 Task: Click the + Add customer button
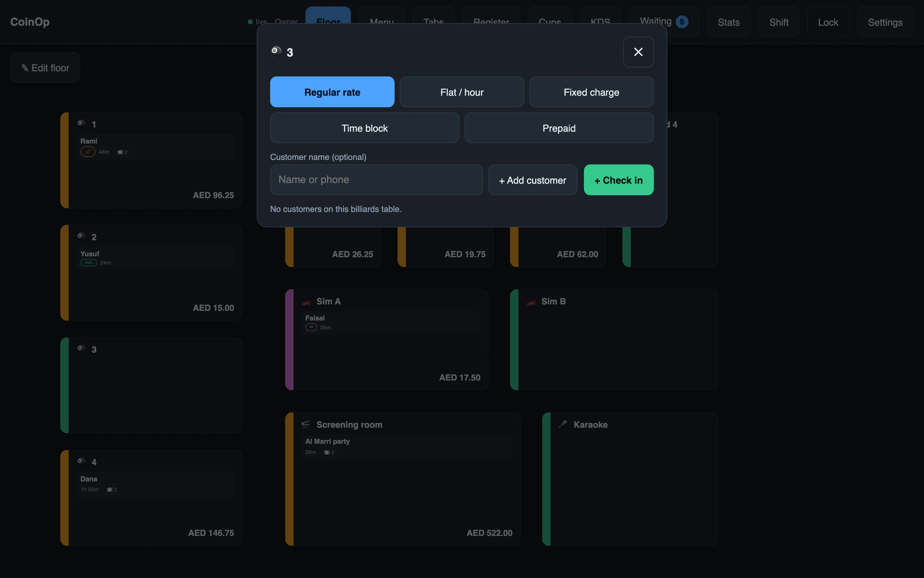tap(532, 180)
